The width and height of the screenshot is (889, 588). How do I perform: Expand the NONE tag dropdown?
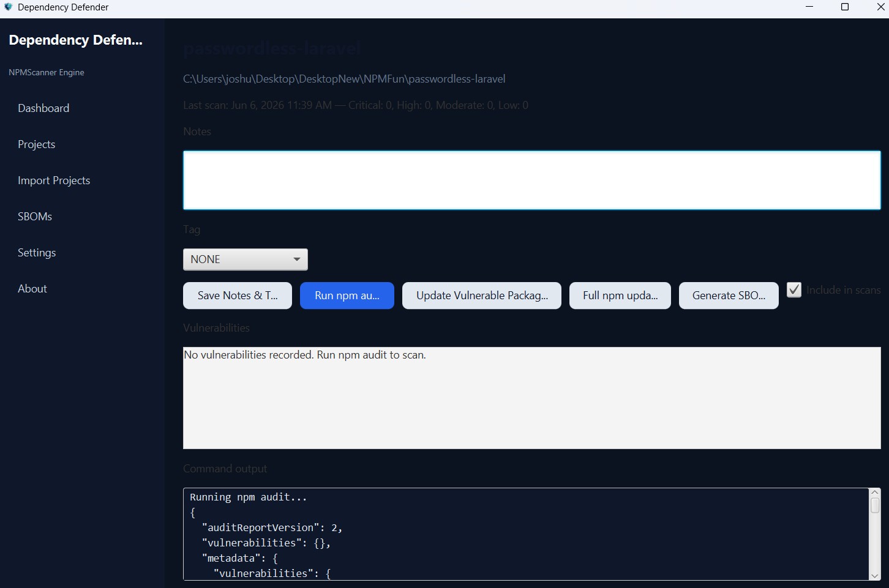point(245,259)
